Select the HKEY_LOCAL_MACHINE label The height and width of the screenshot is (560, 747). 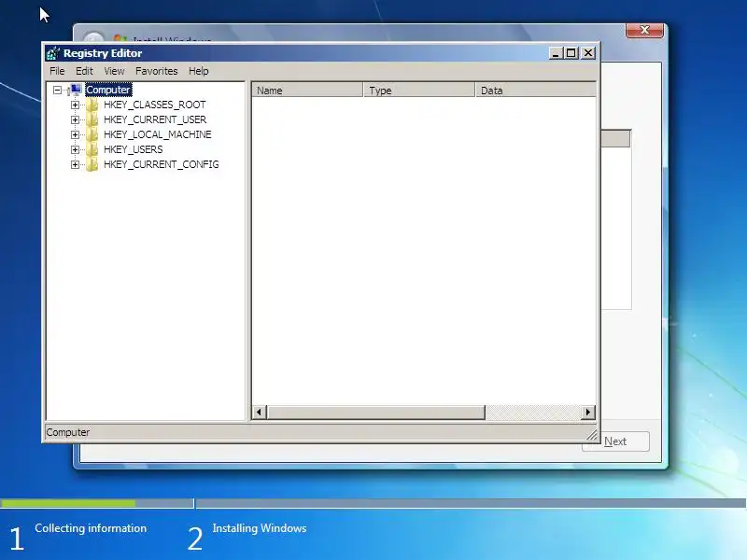pyautogui.click(x=158, y=134)
